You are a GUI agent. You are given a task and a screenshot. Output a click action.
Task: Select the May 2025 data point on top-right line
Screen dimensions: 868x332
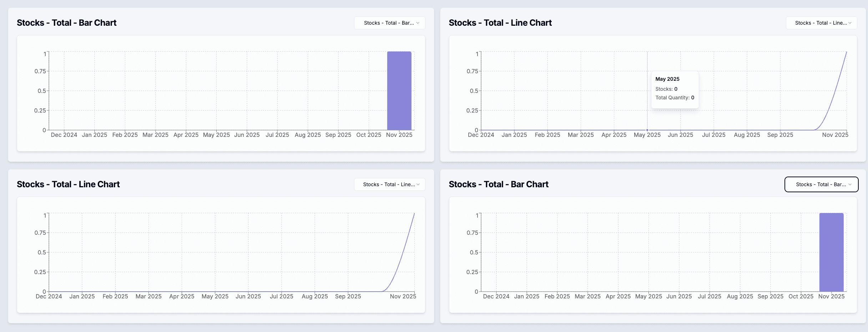click(x=647, y=130)
